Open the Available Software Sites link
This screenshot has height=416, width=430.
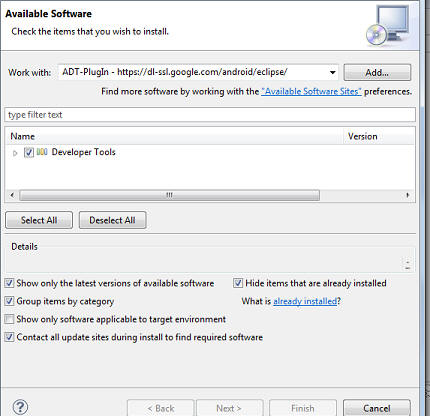pos(311,91)
